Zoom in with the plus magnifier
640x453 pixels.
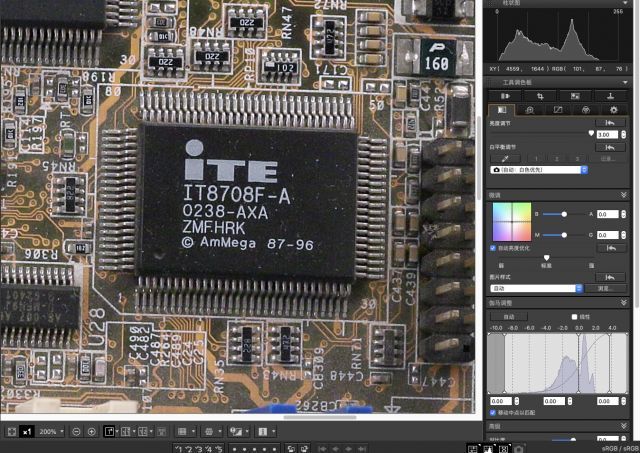pos(91,431)
